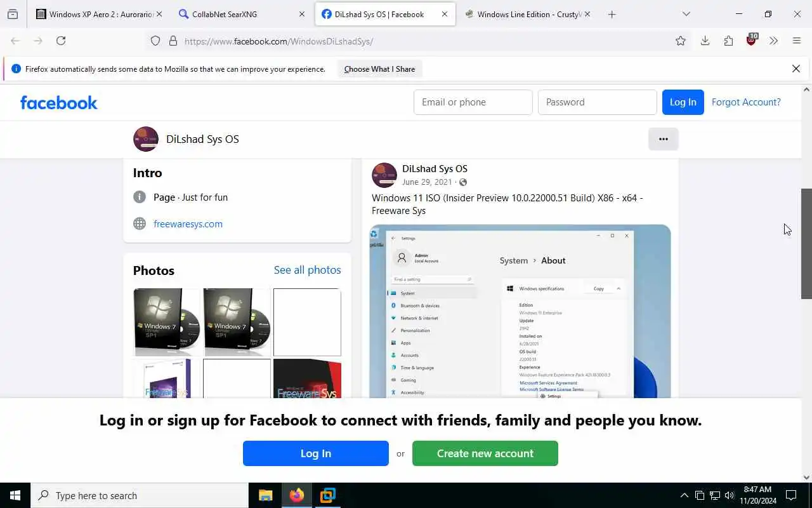Open the Windows Start menu
This screenshot has height=508, width=812.
[x=15, y=495]
